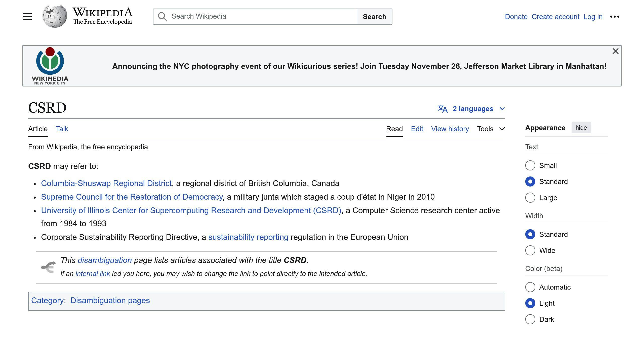Open the sustainability reporting link
This screenshot has width=644, height=362.
point(248,237)
